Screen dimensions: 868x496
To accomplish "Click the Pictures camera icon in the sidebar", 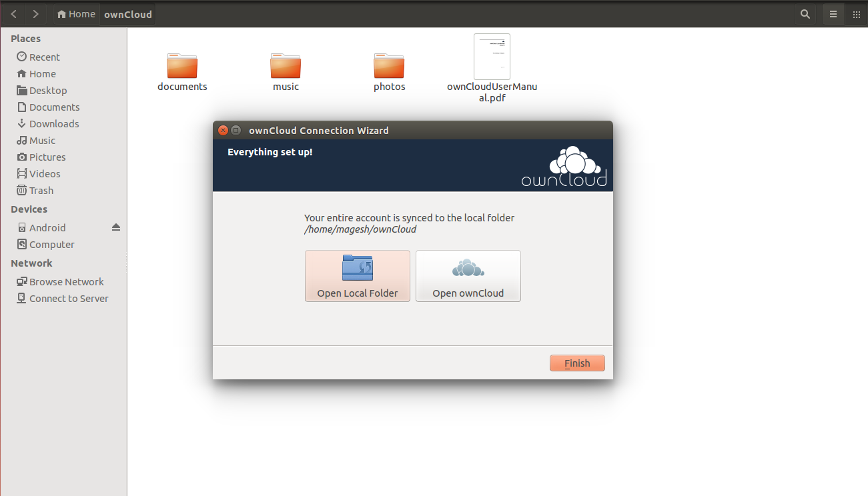I will pos(22,157).
